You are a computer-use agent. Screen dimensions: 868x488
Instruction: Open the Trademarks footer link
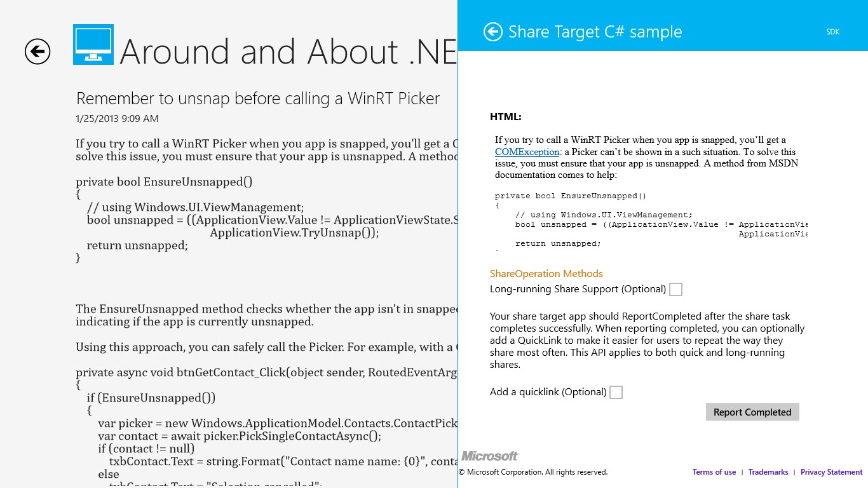(768, 472)
